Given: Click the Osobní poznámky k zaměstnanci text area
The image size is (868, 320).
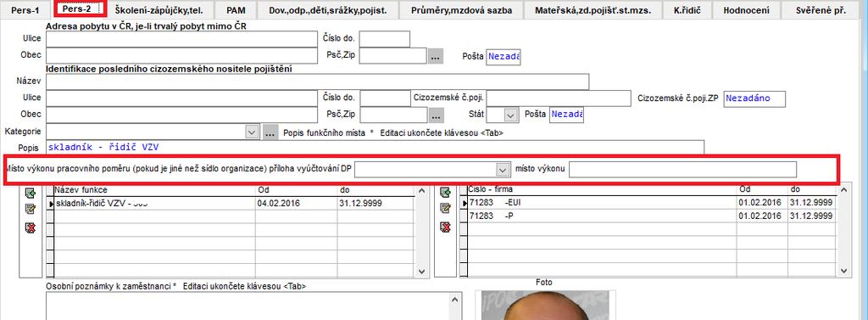Looking at the screenshot, I should (247, 306).
